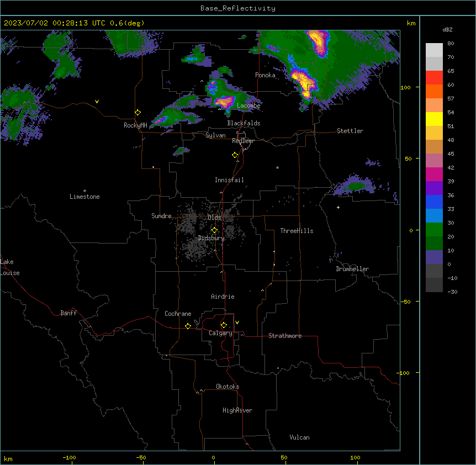Image resolution: width=476 pixels, height=465 pixels.
Task: Select the slate purple swatch above the 0 label
Action: click(x=434, y=257)
